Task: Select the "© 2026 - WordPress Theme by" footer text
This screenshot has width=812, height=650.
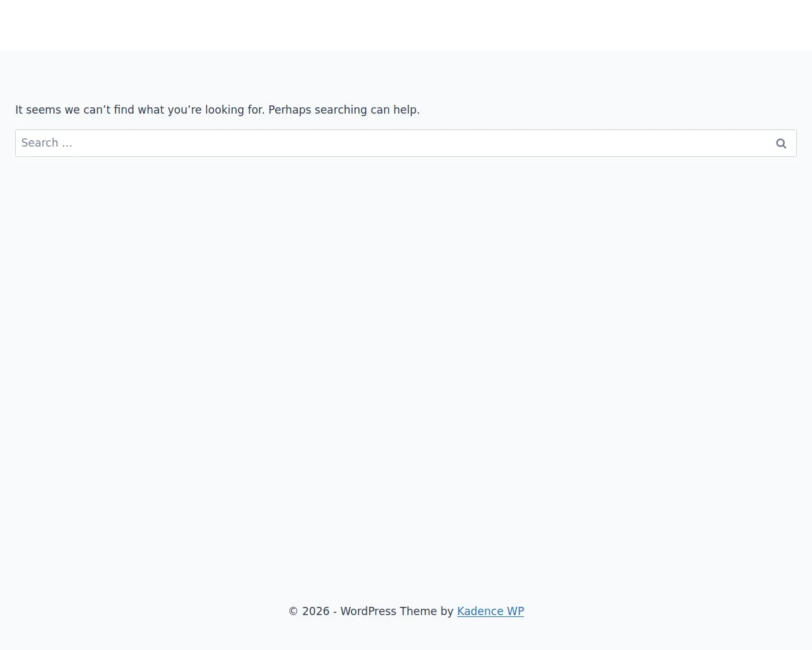Action: coord(371,611)
